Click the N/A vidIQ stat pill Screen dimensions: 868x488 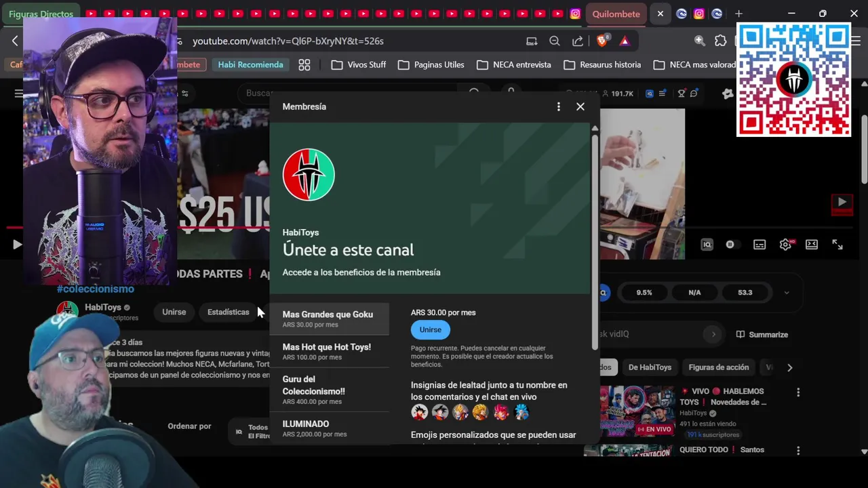tap(694, 293)
